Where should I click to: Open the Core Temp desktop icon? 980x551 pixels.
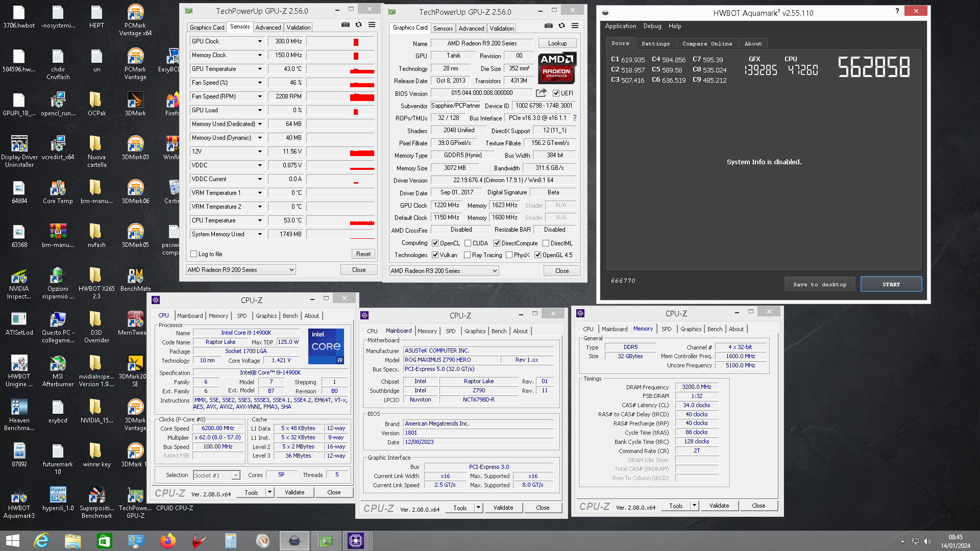(x=58, y=192)
